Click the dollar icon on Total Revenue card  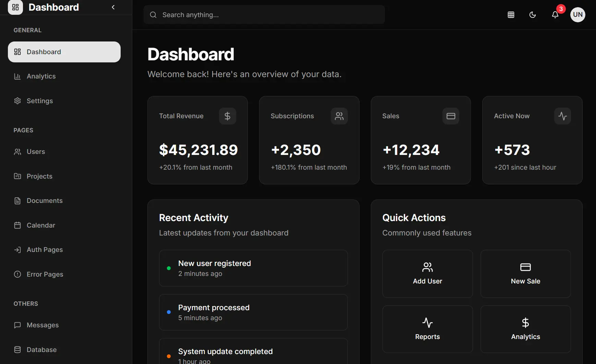pos(227,116)
